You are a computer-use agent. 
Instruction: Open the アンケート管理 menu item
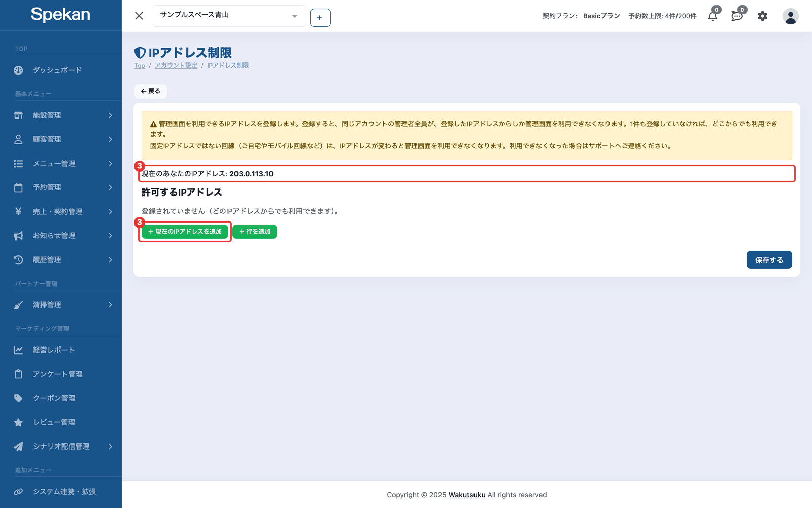61,374
